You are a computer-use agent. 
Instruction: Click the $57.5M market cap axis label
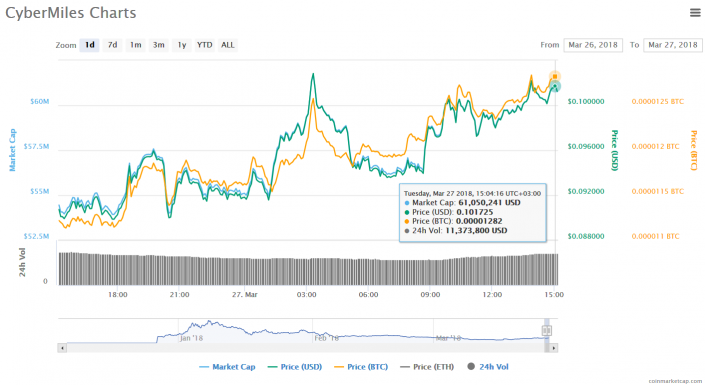coord(36,147)
